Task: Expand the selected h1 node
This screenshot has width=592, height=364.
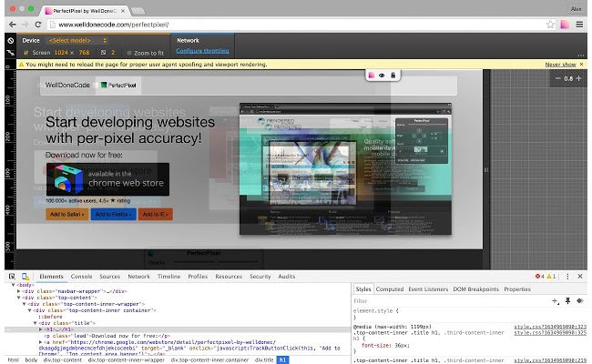Action: pos(40,329)
